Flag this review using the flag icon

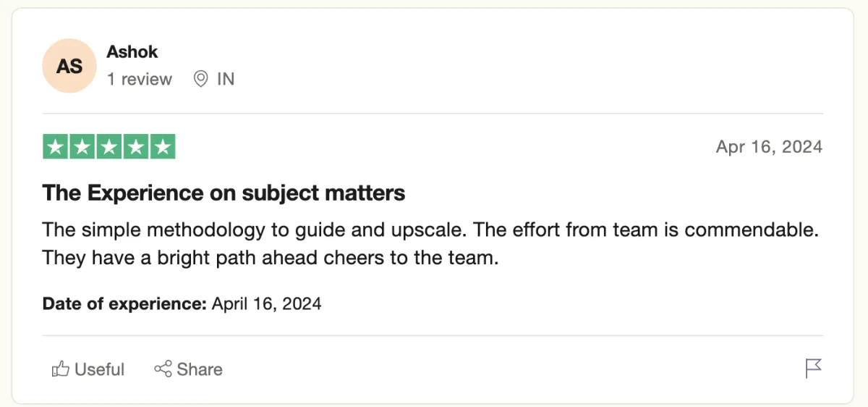[x=813, y=369]
